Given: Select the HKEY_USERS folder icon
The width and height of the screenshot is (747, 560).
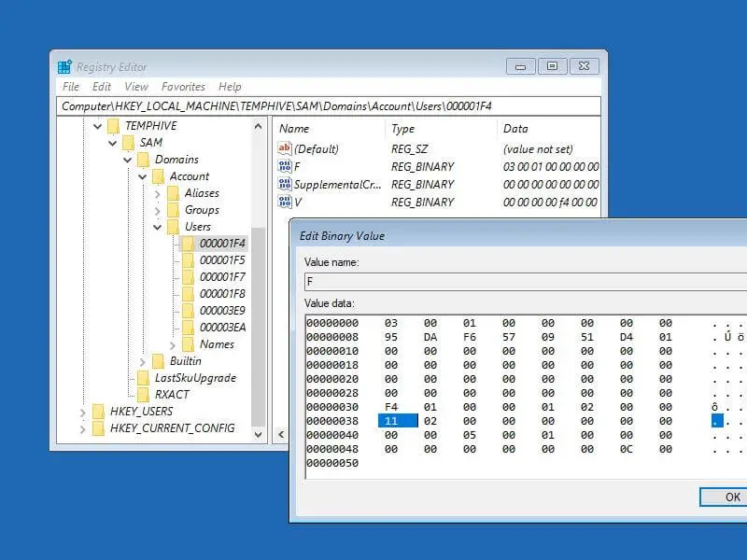Looking at the screenshot, I should [99, 412].
